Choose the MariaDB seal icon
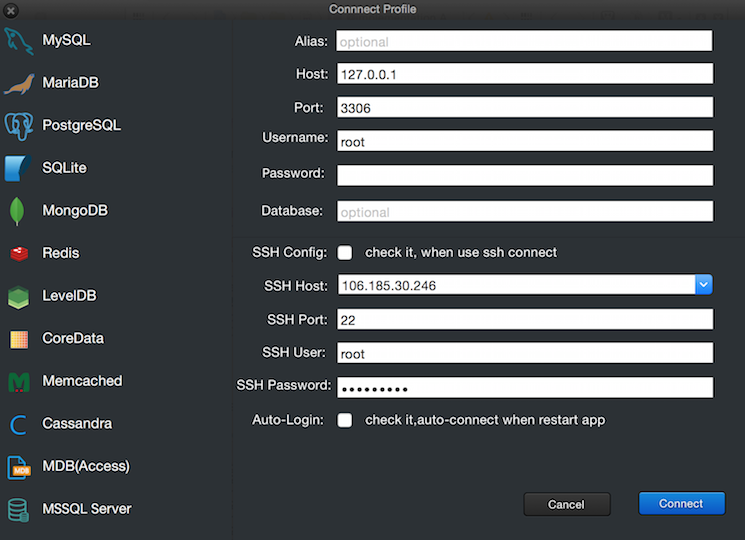This screenshot has width=745, height=540. click(x=19, y=84)
